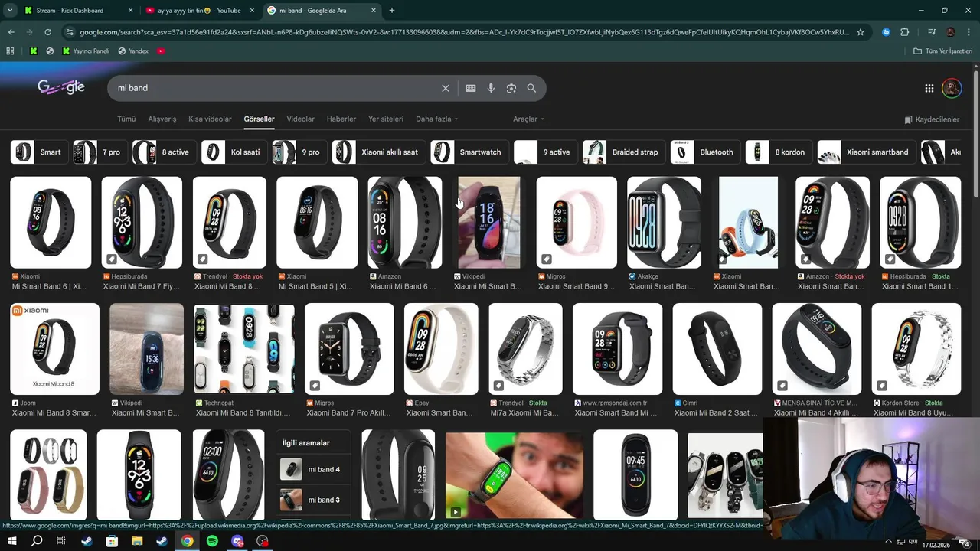This screenshot has width=980, height=551.
Task: Open Discord from the taskbar
Action: 237,541
